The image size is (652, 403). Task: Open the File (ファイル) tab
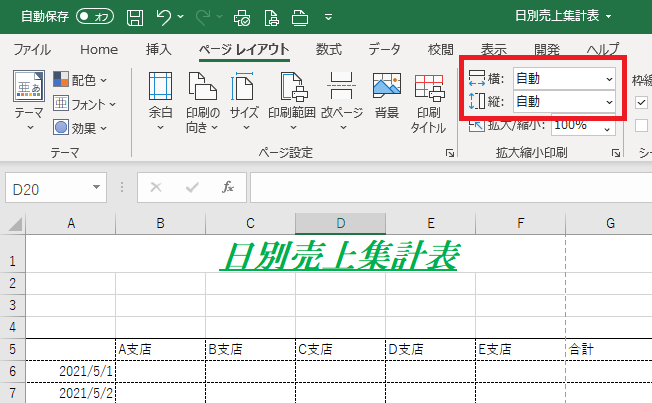(32, 49)
